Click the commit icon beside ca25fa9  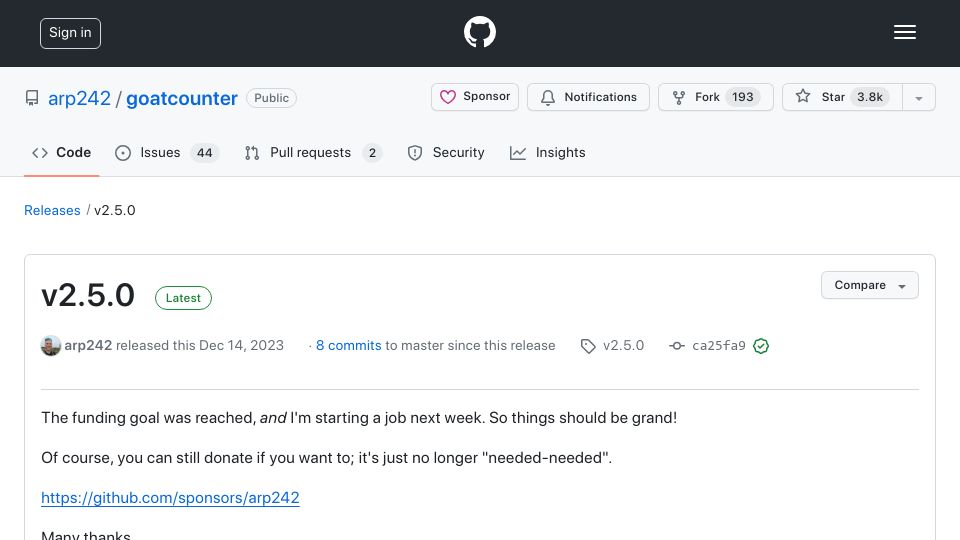(x=677, y=346)
